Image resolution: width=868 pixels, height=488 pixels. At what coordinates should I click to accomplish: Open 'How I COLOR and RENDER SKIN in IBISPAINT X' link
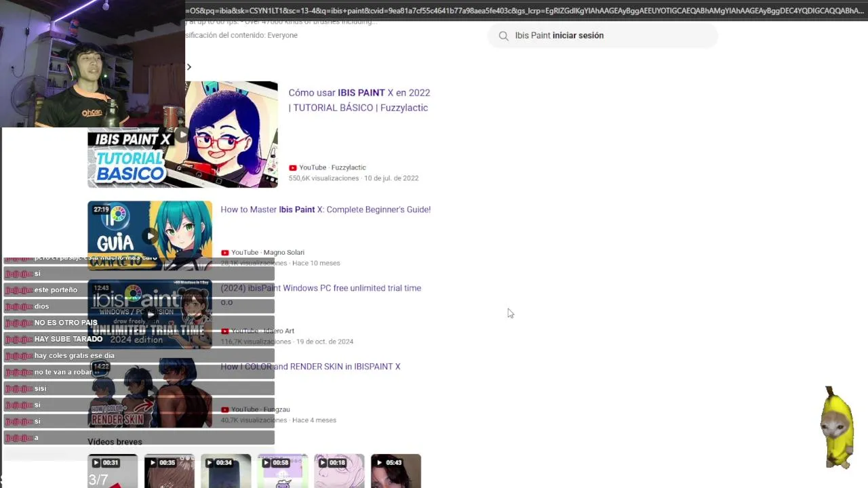click(x=311, y=367)
